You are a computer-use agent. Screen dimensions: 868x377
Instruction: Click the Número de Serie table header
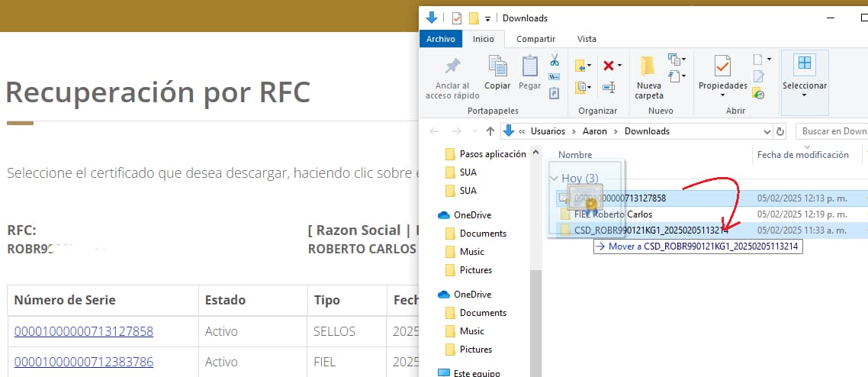pyautogui.click(x=65, y=300)
